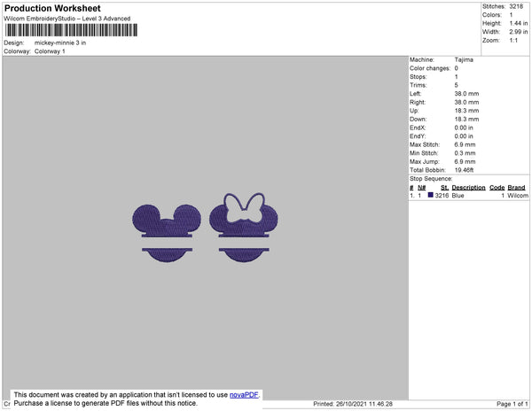Screen dimensions: 532x411
Task: Click the Mickey head embroidery design
Action: tap(167, 233)
